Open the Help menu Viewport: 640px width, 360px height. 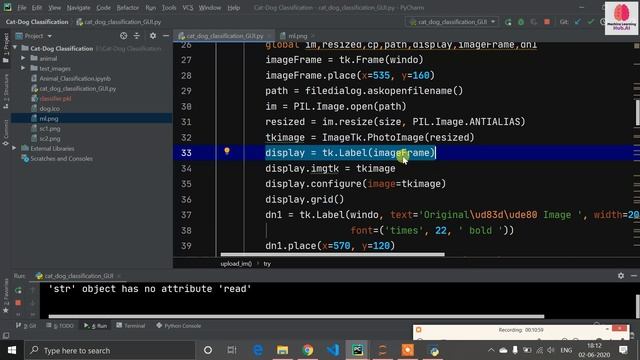point(233,8)
